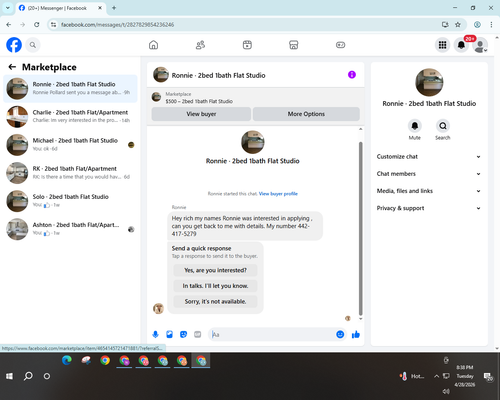Click the View buyer button
Image resolution: width=500 pixels, height=400 pixels.
(201, 114)
